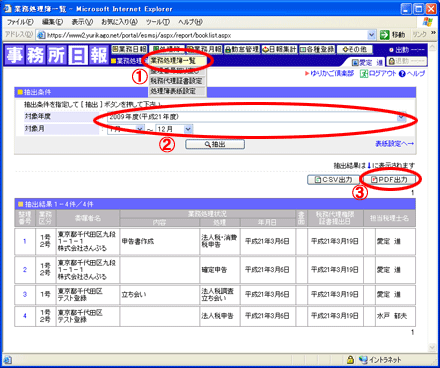Click the page icon in address bar
Image resolution: width=440 pixels, height=368 pixels.
41,35
